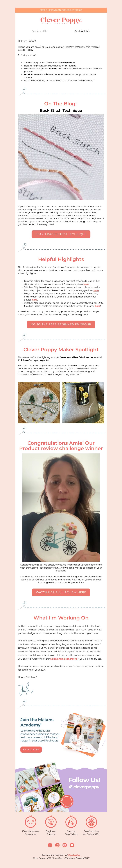Open the Facebook social icon
Image resolution: width=122 pixels, height=868 pixels.
[50, 845]
